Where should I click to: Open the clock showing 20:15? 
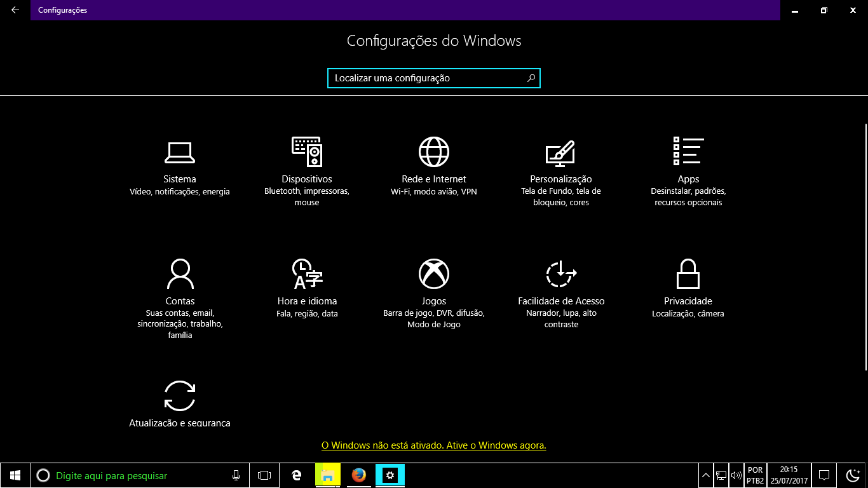(789, 475)
